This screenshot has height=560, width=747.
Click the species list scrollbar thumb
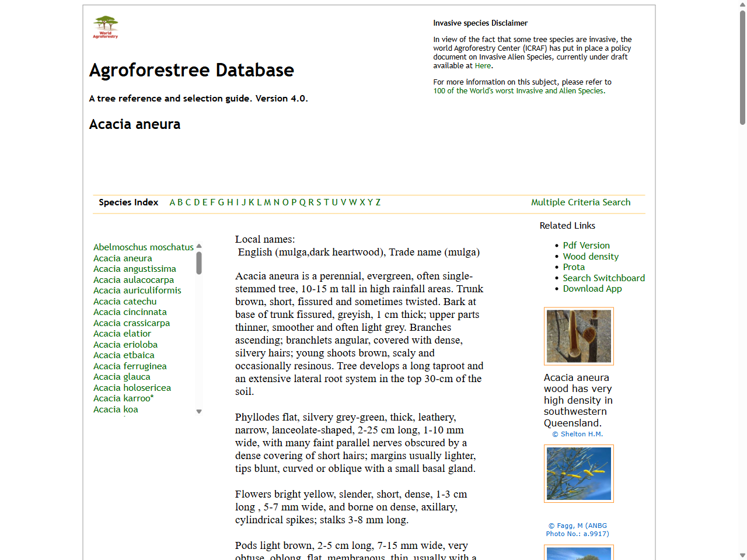[199, 263]
